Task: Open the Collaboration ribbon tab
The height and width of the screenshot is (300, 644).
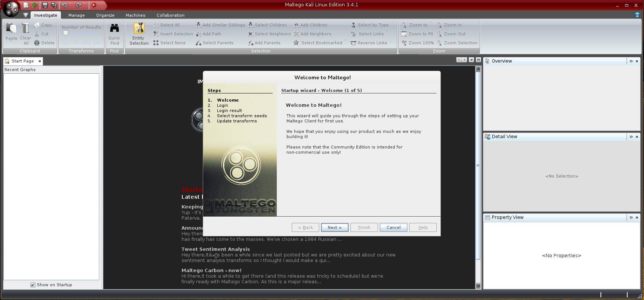Action: [x=170, y=15]
